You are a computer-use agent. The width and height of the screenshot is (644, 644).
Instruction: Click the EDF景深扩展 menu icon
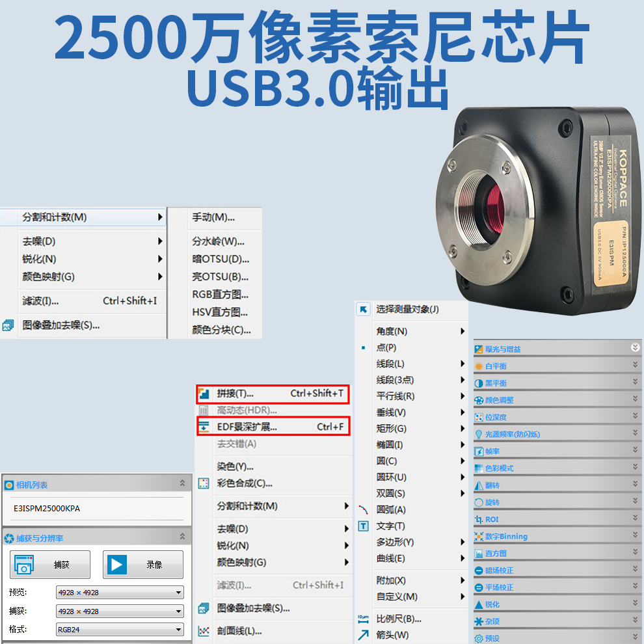click(x=204, y=427)
